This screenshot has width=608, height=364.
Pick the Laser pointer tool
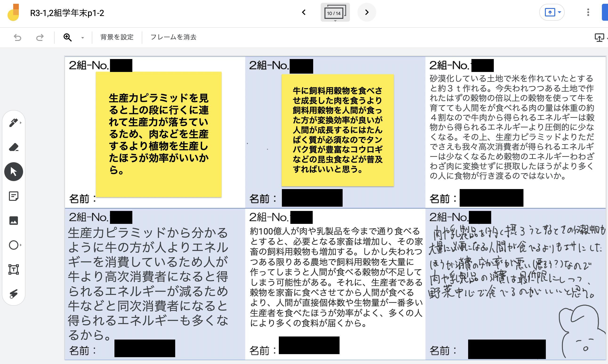pyautogui.click(x=13, y=294)
